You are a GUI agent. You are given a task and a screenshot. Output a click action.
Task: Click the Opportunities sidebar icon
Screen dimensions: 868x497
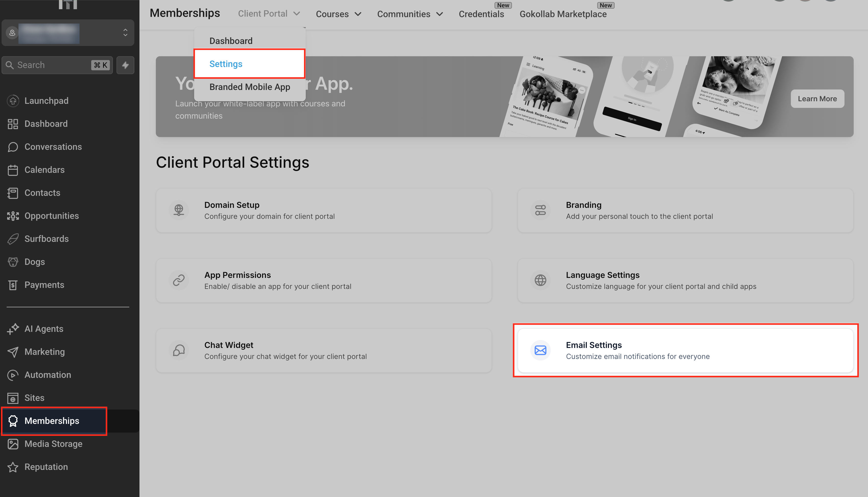pos(13,216)
